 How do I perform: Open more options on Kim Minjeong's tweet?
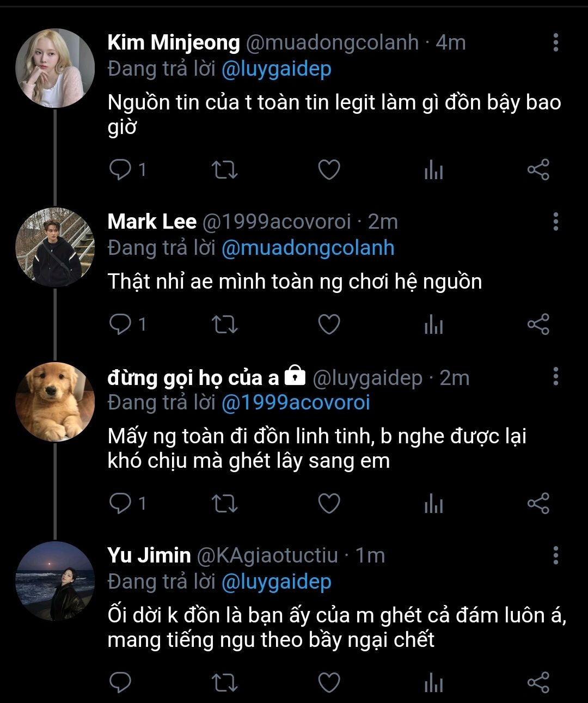[555, 42]
